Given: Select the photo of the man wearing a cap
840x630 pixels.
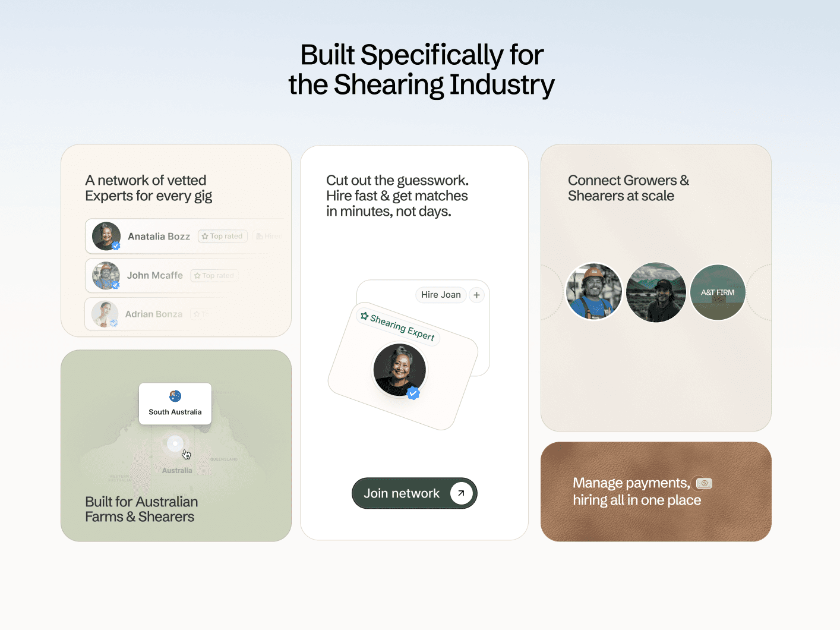Looking at the screenshot, I should (x=656, y=292).
